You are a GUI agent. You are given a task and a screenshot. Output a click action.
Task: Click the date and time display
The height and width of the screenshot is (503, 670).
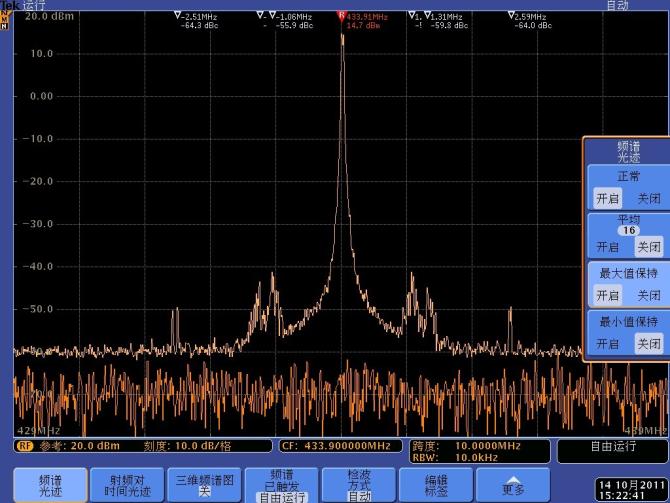[x=632, y=490]
